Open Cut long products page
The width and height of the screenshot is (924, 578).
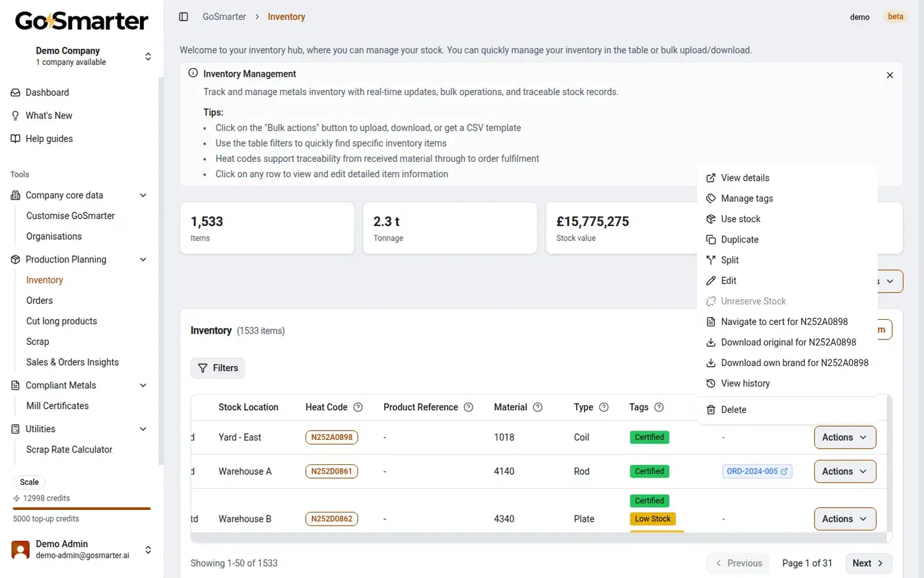coord(61,321)
